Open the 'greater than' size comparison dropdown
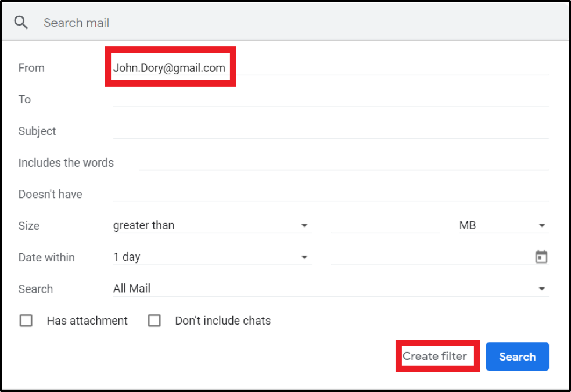The image size is (571, 392). click(x=211, y=225)
